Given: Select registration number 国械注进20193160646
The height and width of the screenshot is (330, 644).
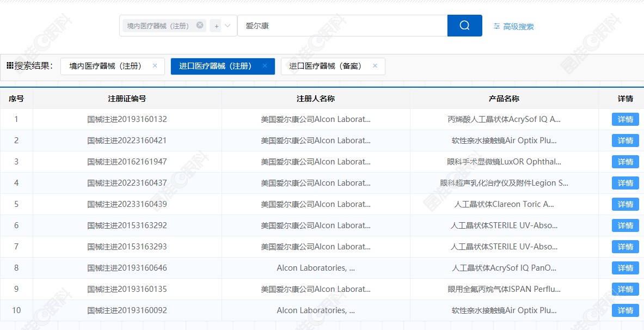Looking at the screenshot, I should pyautogui.click(x=127, y=268).
